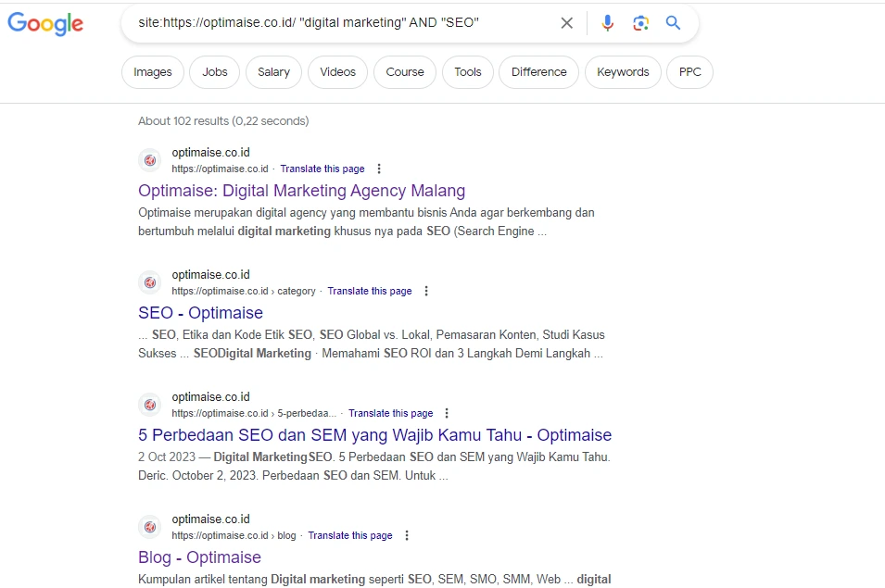The width and height of the screenshot is (885, 588).
Task: Select the Images filter chip
Action: pos(153,72)
